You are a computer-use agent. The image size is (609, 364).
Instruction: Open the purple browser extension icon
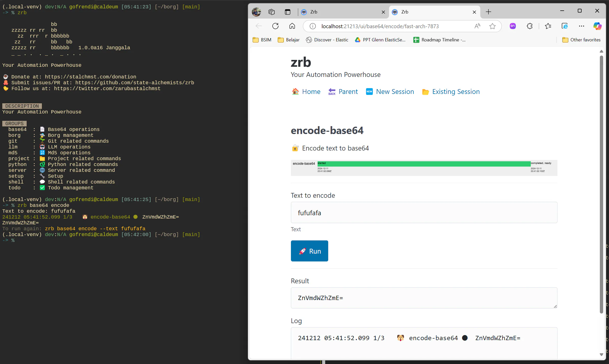[x=513, y=26]
